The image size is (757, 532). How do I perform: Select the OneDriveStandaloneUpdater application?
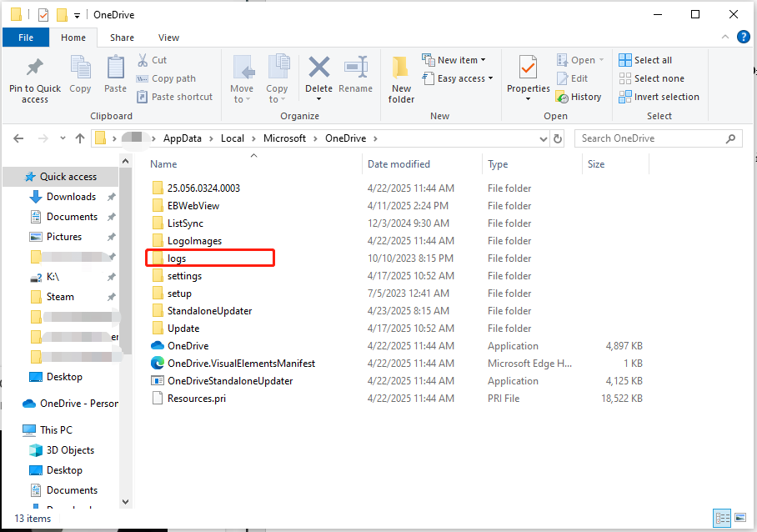tap(230, 381)
